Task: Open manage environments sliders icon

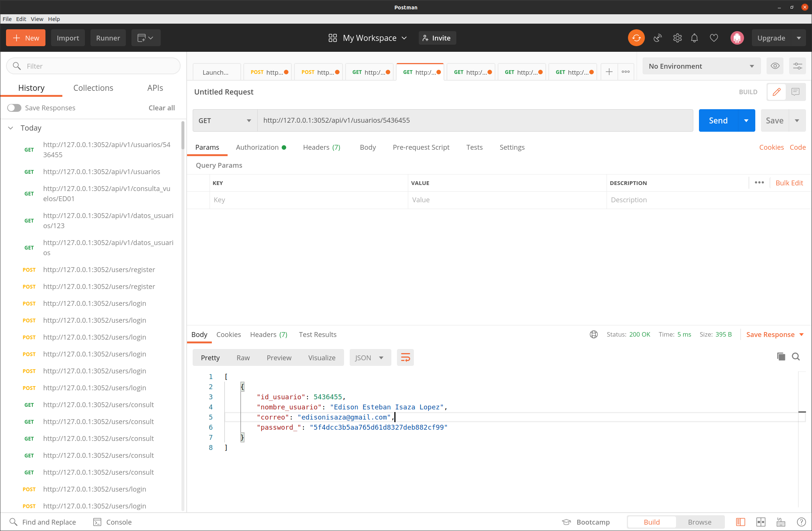Action: 797,66
